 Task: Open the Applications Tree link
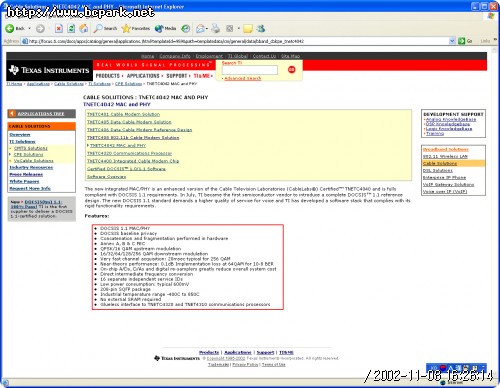(41, 114)
